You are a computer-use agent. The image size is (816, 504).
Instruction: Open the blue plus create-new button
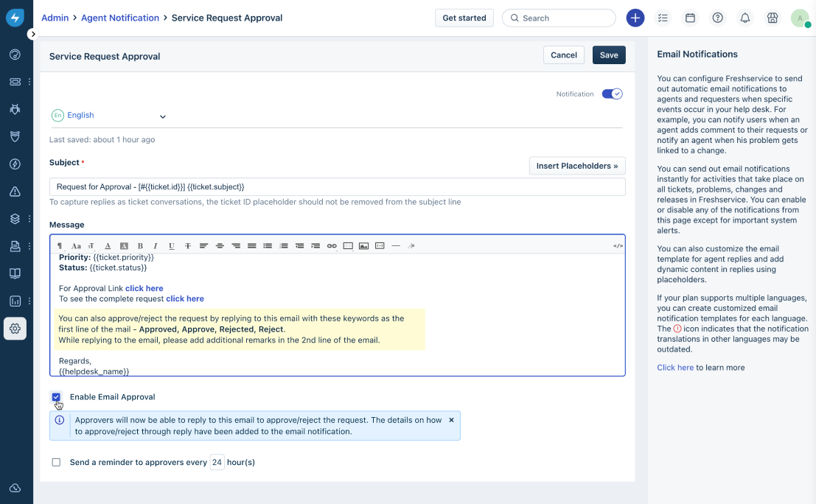click(x=635, y=18)
